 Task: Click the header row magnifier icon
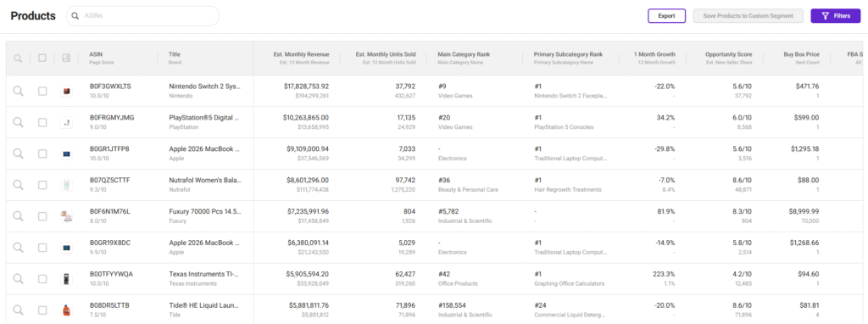tap(19, 58)
